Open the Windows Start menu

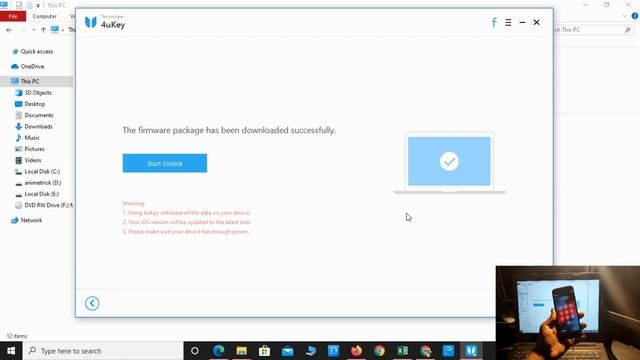[11, 351]
